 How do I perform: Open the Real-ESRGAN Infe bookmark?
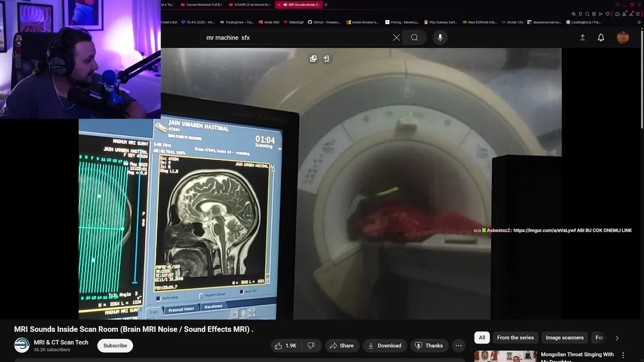[480, 22]
